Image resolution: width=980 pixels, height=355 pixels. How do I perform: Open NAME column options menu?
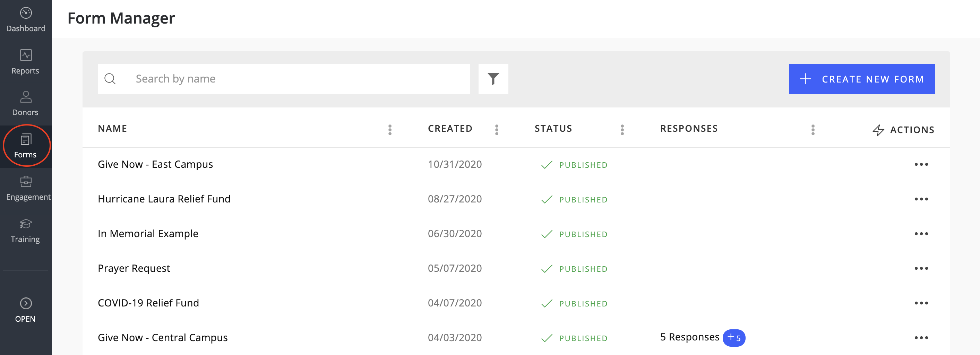pos(389,130)
